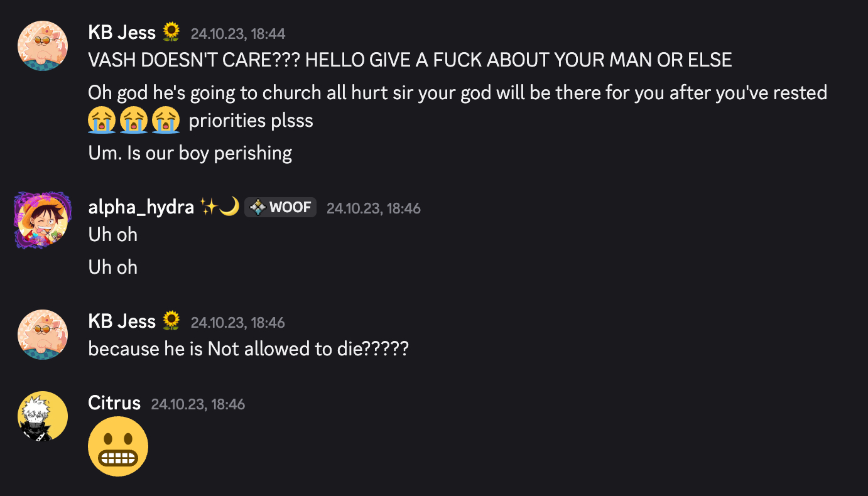Click KB Jess's name above the 'Not allowed to die' message
868x496 pixels.
(x=122, y=321)
